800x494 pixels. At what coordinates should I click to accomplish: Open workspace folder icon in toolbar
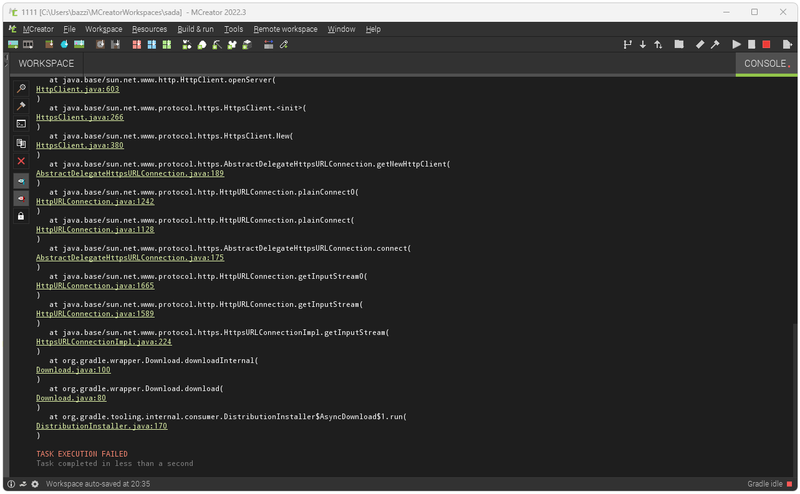coord(679,44)
